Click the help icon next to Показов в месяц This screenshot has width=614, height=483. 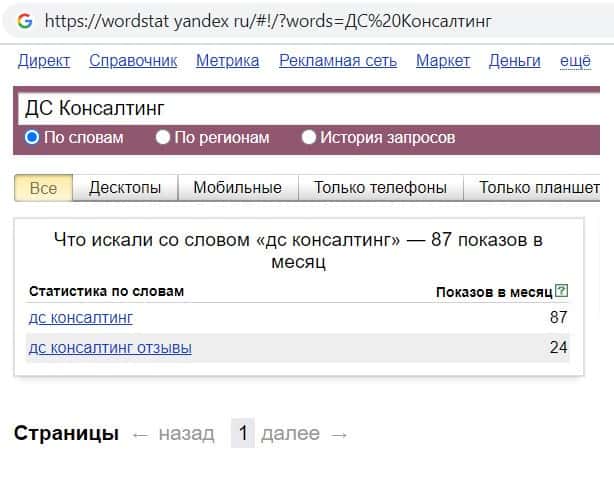(562, 291)
